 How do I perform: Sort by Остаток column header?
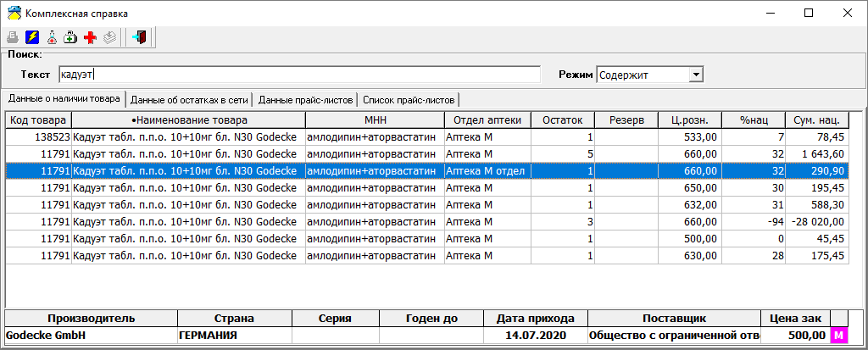click(x=563, y=120)
